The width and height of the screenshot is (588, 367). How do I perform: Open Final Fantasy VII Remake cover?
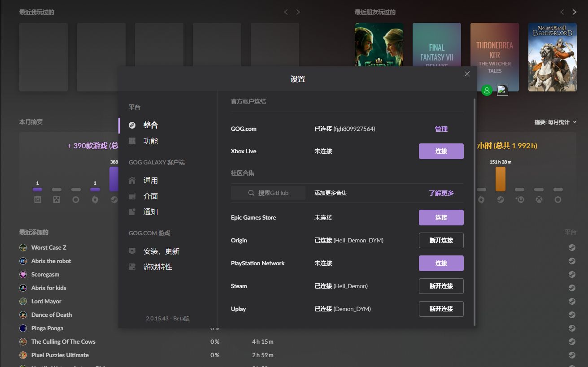click(436, 45)
